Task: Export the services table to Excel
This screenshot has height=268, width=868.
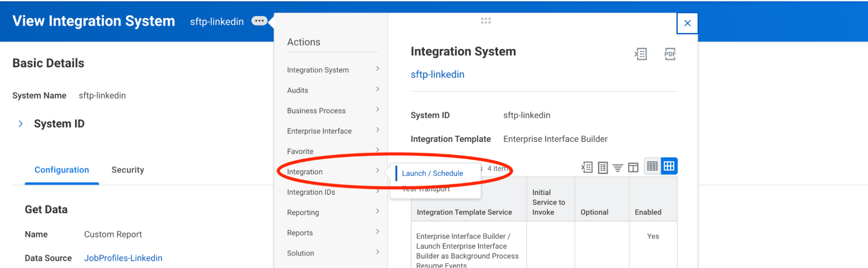Action: [587, 167]
